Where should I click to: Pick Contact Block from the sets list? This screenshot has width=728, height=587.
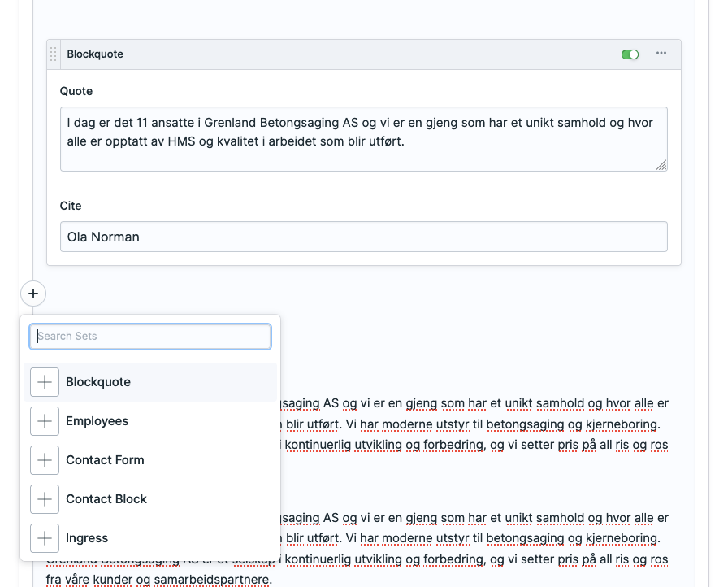(x=106, y=499)
